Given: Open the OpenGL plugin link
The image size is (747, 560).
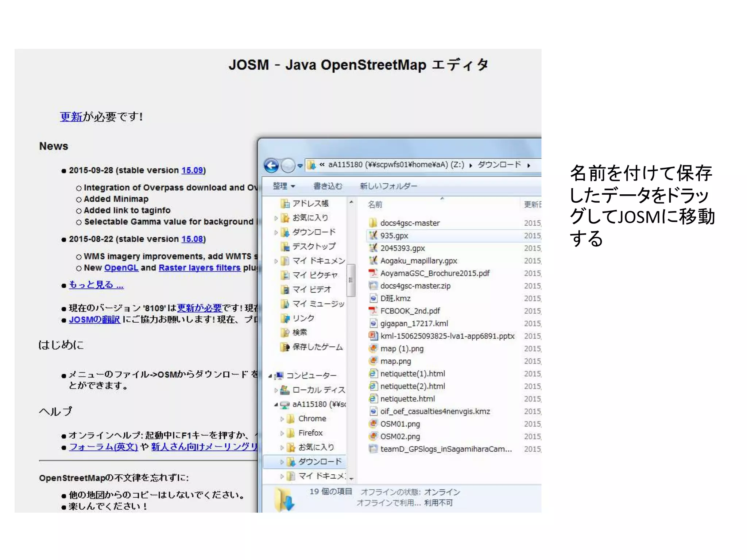Looking at the screenshot, I should tap(121, 268).
